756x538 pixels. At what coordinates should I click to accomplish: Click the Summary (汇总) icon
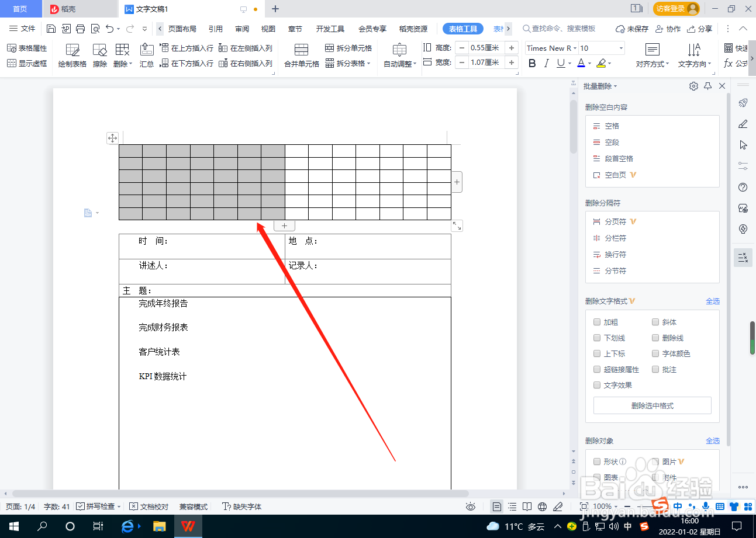click(147, 56)
